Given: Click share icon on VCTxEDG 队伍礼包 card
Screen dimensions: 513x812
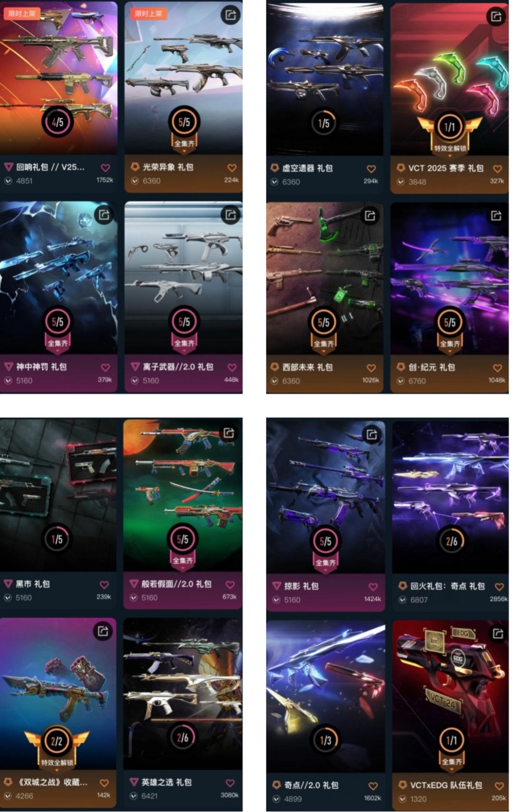Looking at the screenshot, I should pyautogui.click(x=498, y=634).
